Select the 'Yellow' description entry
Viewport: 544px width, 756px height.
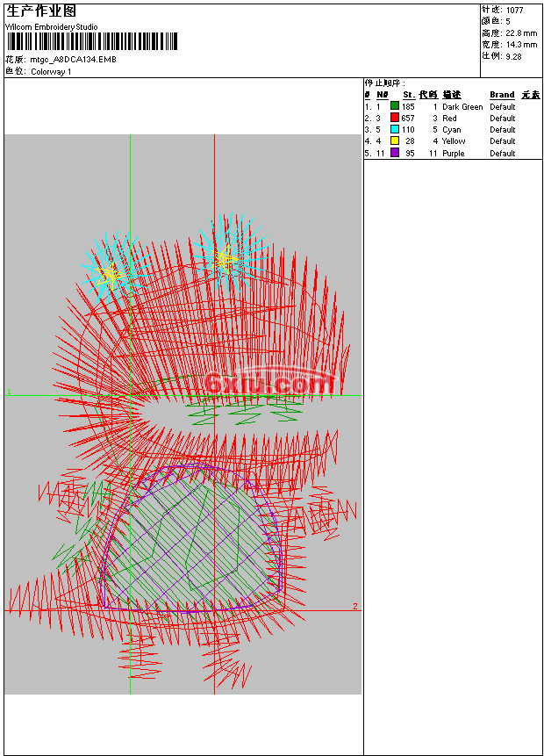coord(454,141)
